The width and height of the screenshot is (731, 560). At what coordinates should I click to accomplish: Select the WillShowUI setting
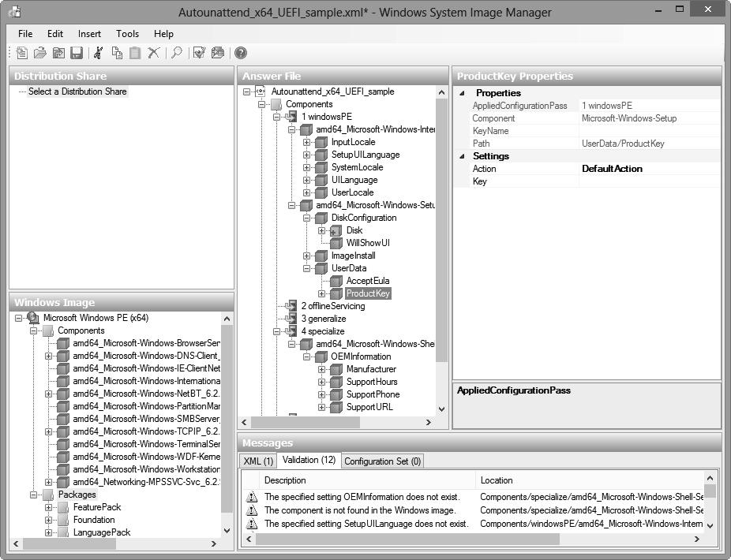368,243
